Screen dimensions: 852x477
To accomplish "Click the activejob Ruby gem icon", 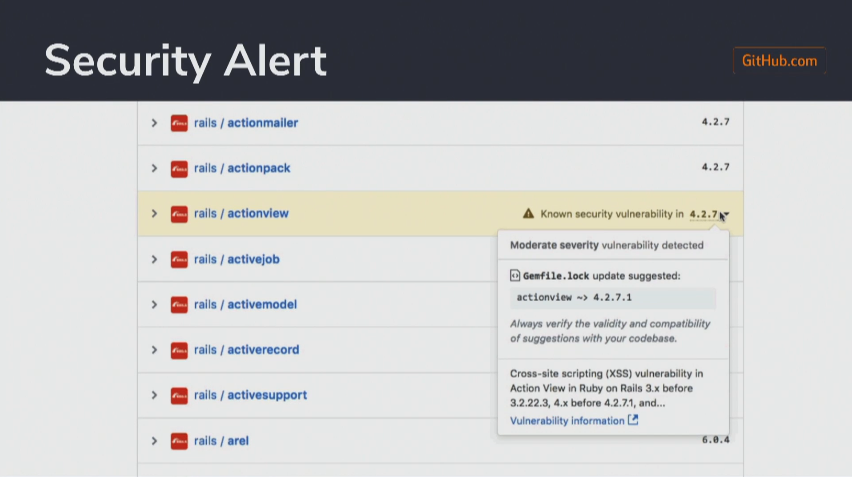I will pyautogui.click(x=179, y=259).
